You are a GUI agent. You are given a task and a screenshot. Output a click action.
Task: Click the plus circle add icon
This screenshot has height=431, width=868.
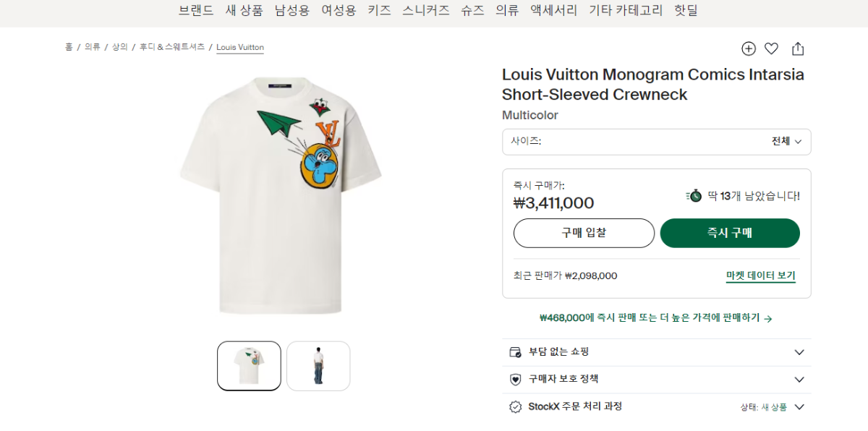[x=749, y=48]
